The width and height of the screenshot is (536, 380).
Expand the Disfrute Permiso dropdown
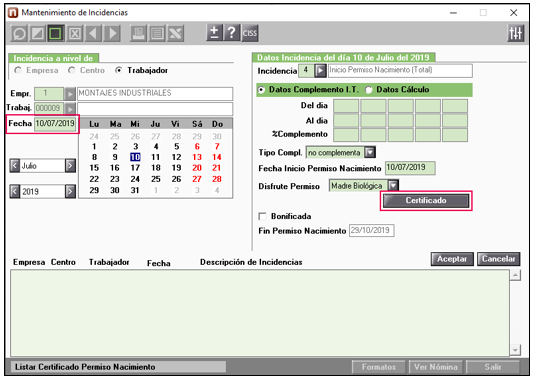coord(393,186)
